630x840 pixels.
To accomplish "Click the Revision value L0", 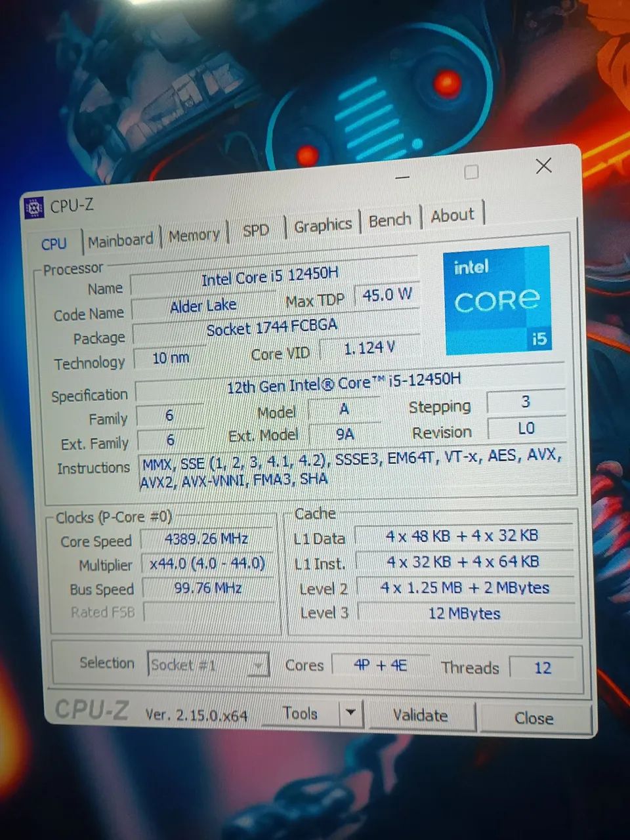I will coord(526,429).
